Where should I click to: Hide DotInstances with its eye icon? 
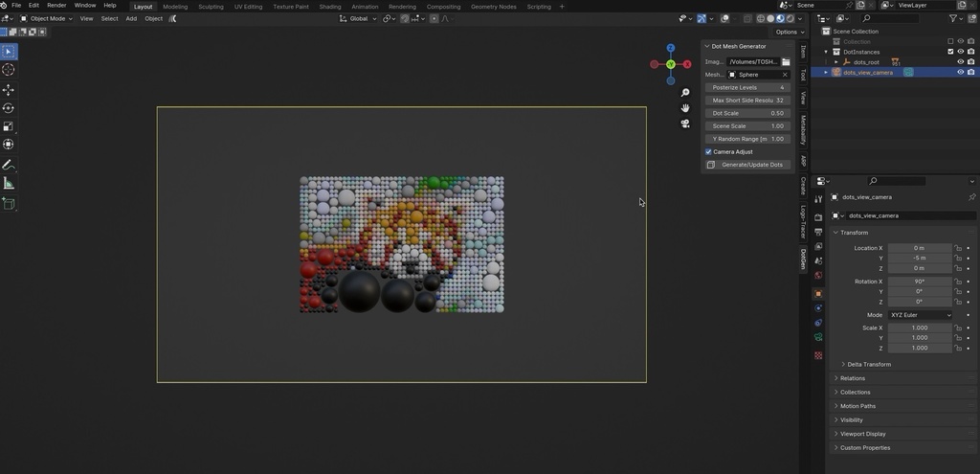click(x=961, y=52)
